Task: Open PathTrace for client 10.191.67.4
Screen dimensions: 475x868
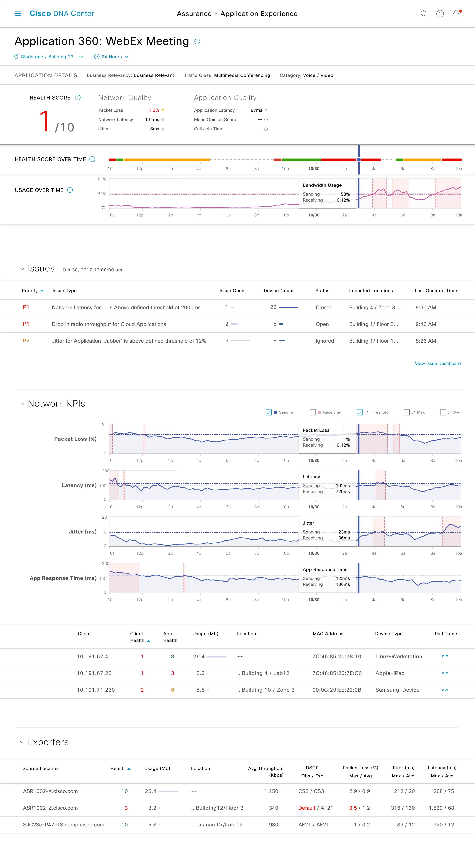Action: coord(445,656)
